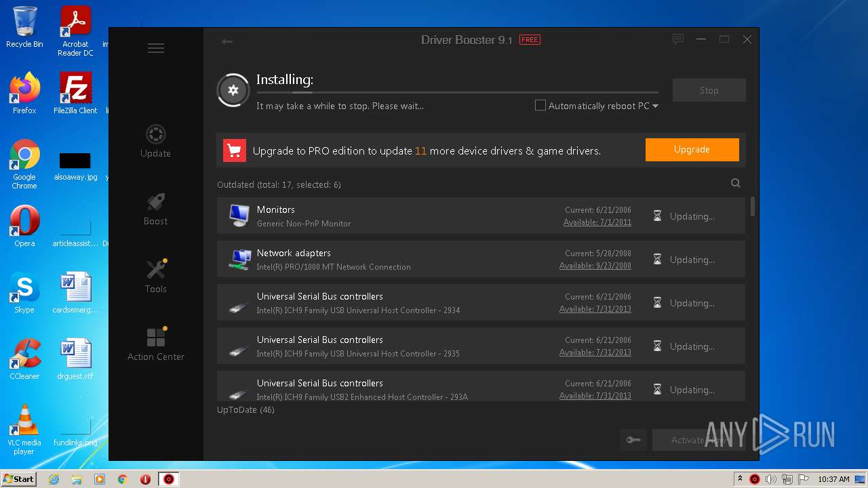Viewport: 868px width, 488px height.
Task: Click Driver Booster taskbar button
Action: [x=169, y=479]
